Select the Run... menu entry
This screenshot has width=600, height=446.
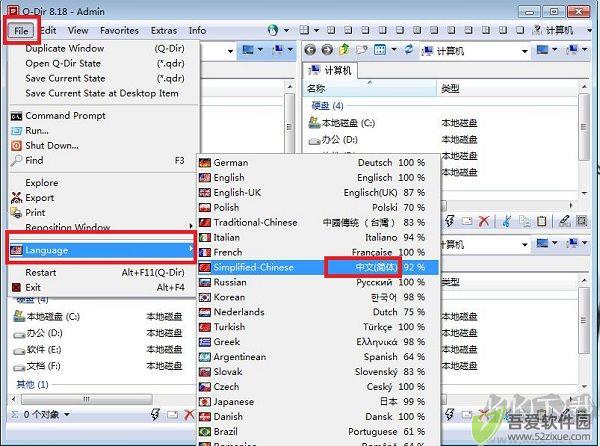click(x=104, y=130)
